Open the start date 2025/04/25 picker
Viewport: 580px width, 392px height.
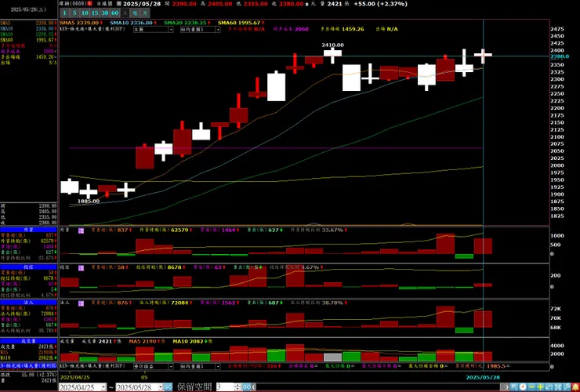[x=83, y=387]
